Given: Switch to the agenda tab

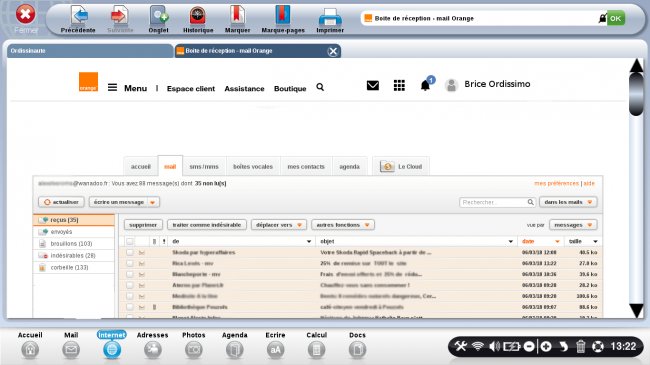Looking at the screenshot, I should point(349,166).
